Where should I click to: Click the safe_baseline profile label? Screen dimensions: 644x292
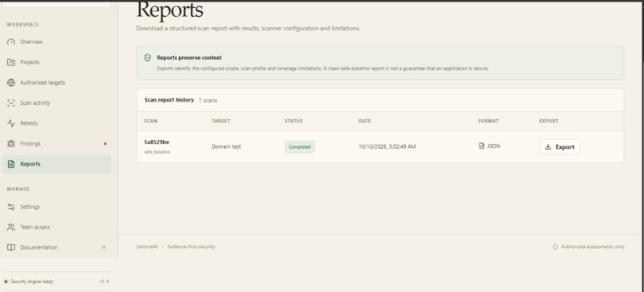pos(157,152)
